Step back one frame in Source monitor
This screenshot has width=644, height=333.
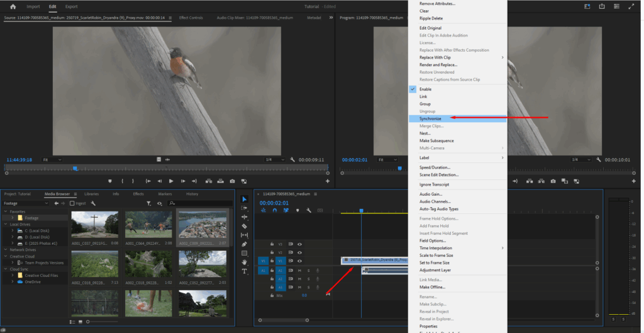click(160, 181)
